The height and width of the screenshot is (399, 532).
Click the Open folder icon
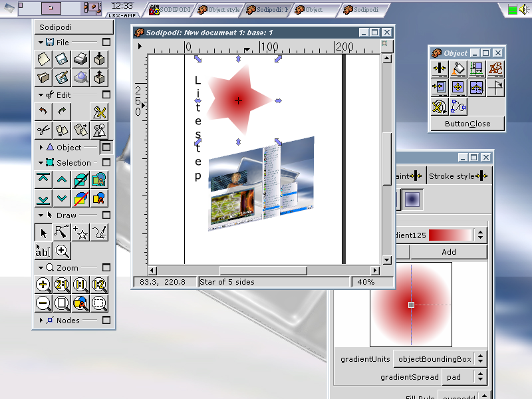click(43, 78)
